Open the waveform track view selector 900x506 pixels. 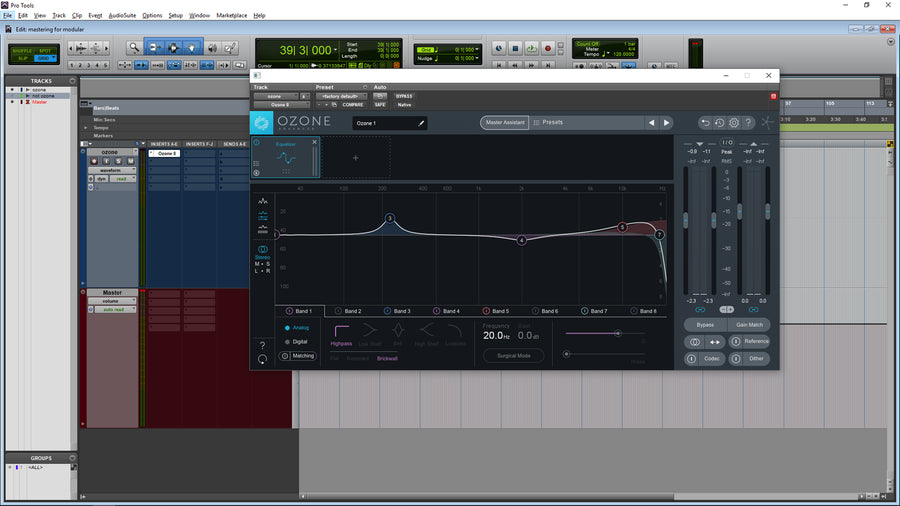click(109, 170)
